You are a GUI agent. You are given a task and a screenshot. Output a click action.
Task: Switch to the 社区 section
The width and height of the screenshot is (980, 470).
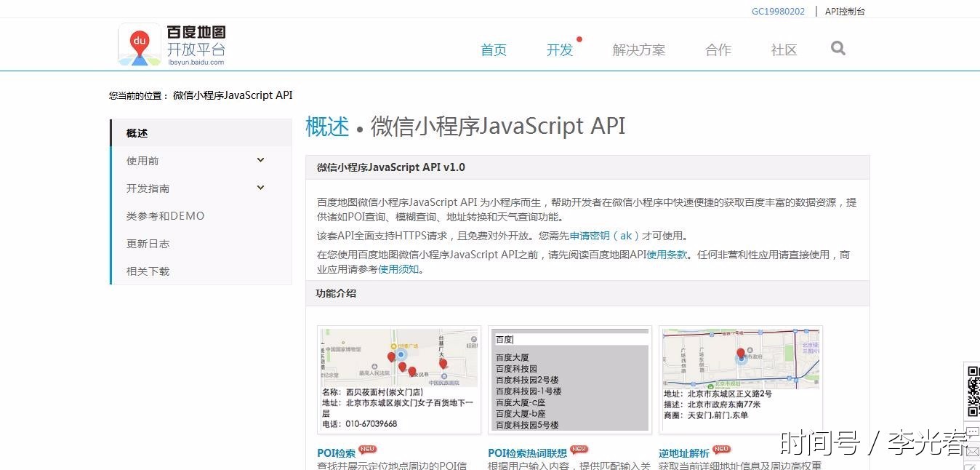[x=784, y=50]
